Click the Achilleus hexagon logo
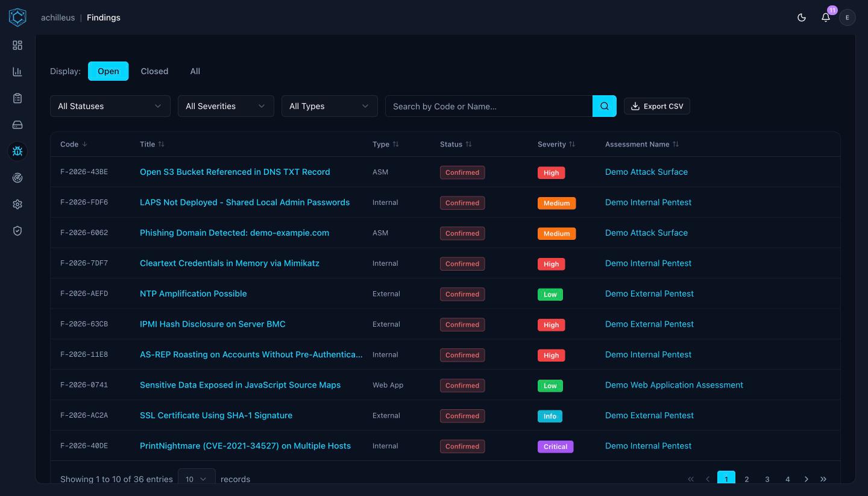The width and height of the screenshot is (868, 496). (x=17, y=17)
